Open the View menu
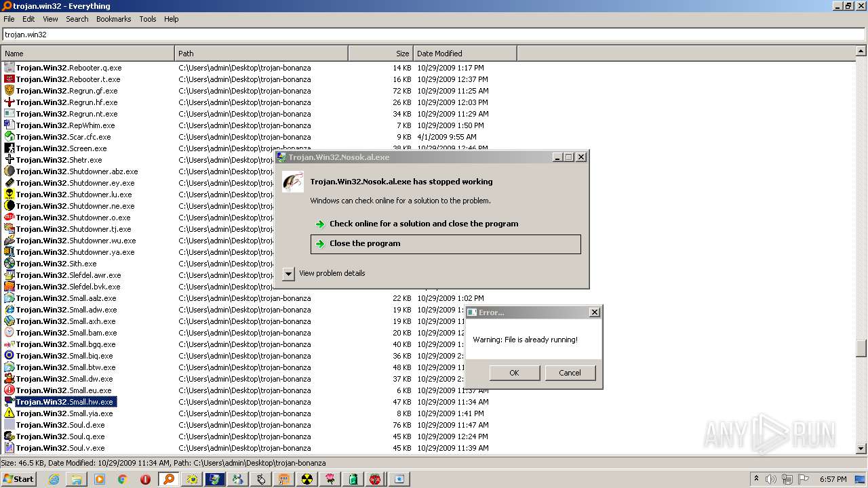This screenshot has height=488, width=868. (x=50, y=19)
